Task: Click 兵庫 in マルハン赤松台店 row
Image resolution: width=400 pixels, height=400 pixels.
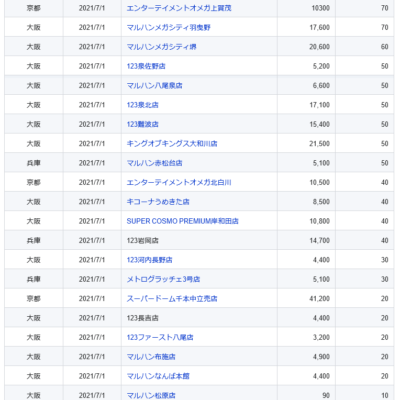Action: tap(34, 163)
